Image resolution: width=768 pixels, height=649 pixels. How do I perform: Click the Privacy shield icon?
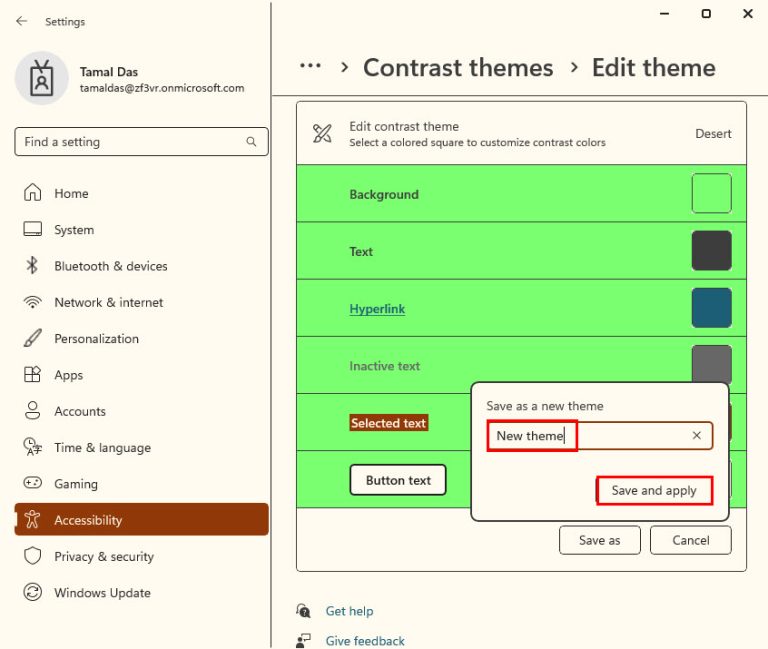(32, 555)
